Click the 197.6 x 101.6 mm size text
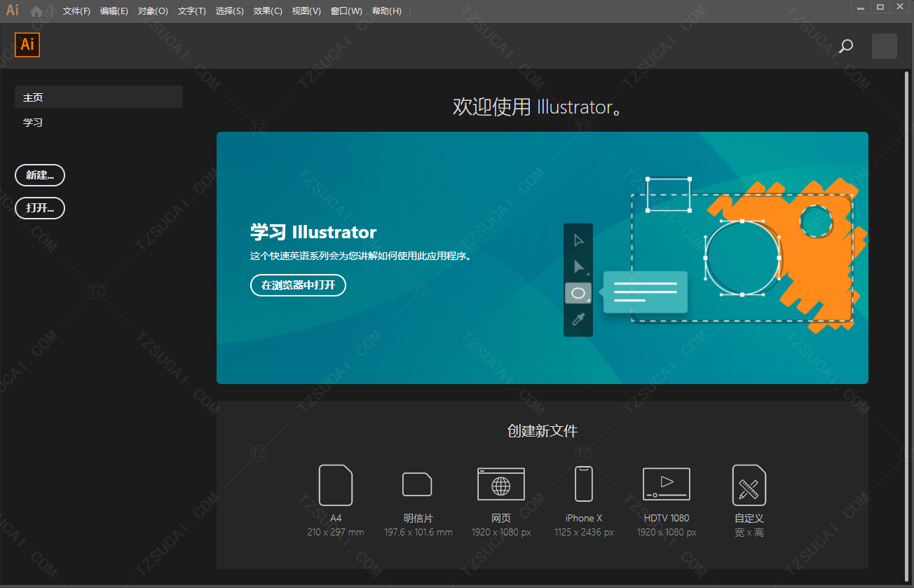914x588 pixels. [418, 533]
